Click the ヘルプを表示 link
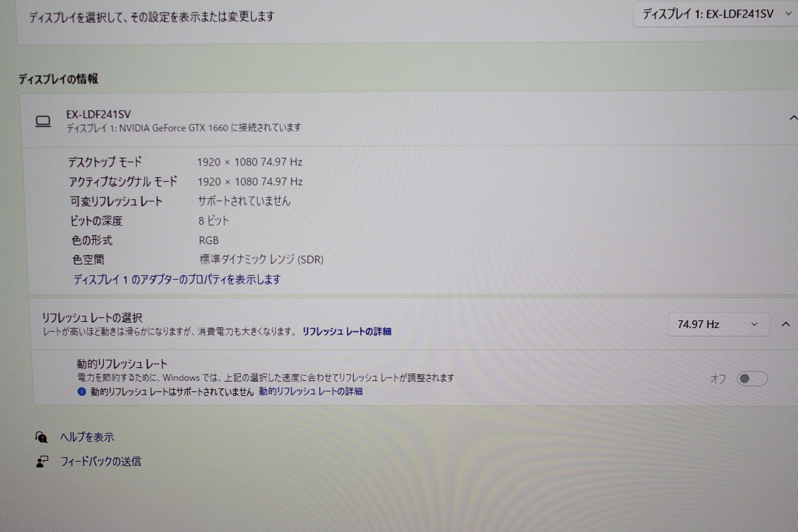The image size is (798, 532). point(87,437)
